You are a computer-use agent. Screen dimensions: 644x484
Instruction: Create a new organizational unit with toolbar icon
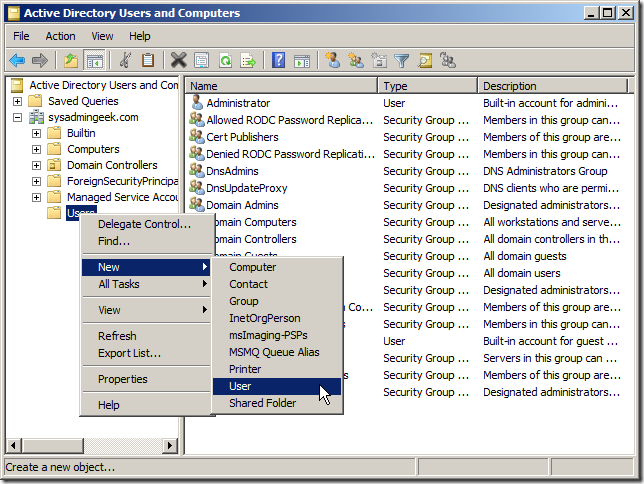[x=379, y=60]
